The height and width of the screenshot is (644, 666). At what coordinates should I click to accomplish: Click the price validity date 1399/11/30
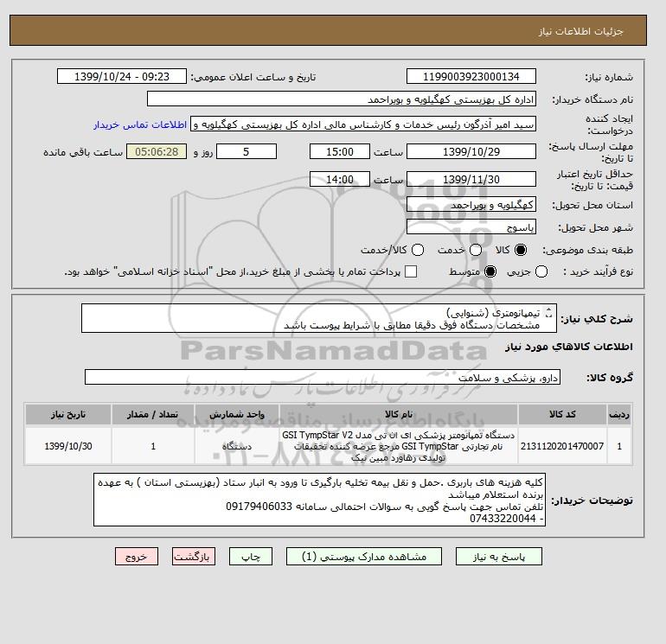pyautogui.click(x=471, y=179)
